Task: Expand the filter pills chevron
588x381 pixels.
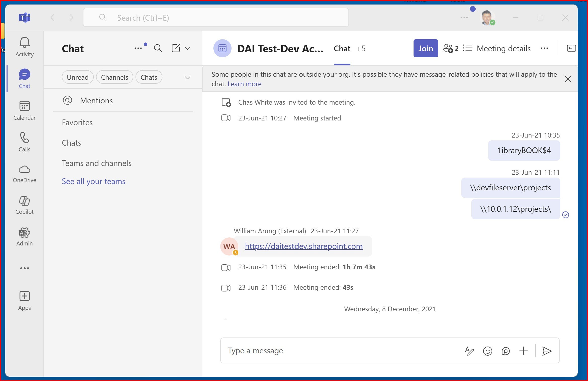Action: click(x=187, y=78)
